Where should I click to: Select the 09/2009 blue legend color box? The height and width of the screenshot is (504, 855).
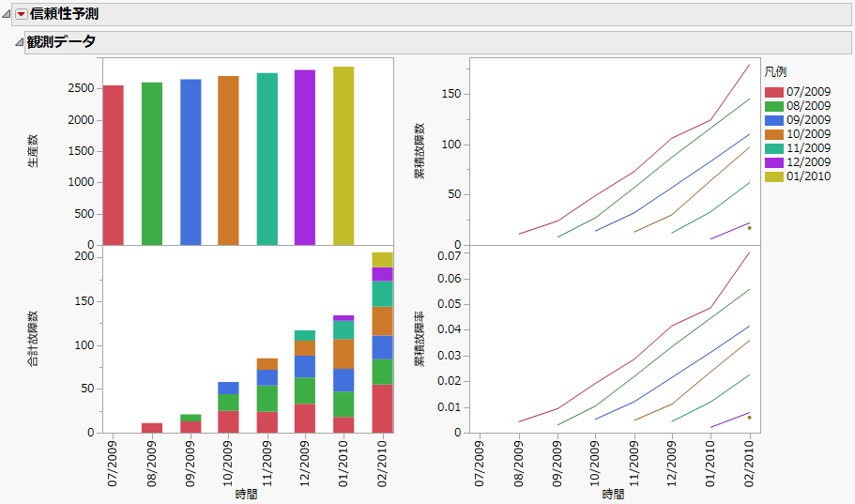[x=774, y=120]
